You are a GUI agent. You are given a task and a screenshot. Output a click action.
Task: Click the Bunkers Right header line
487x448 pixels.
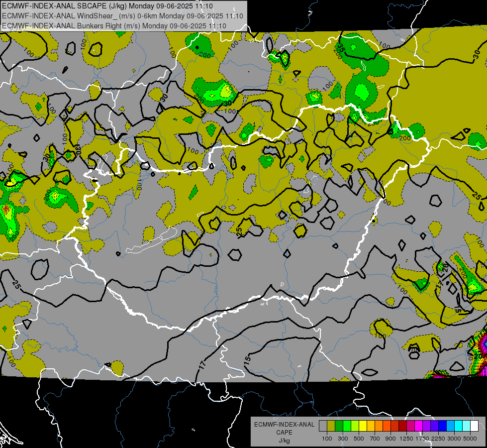[x=114, y=26]
